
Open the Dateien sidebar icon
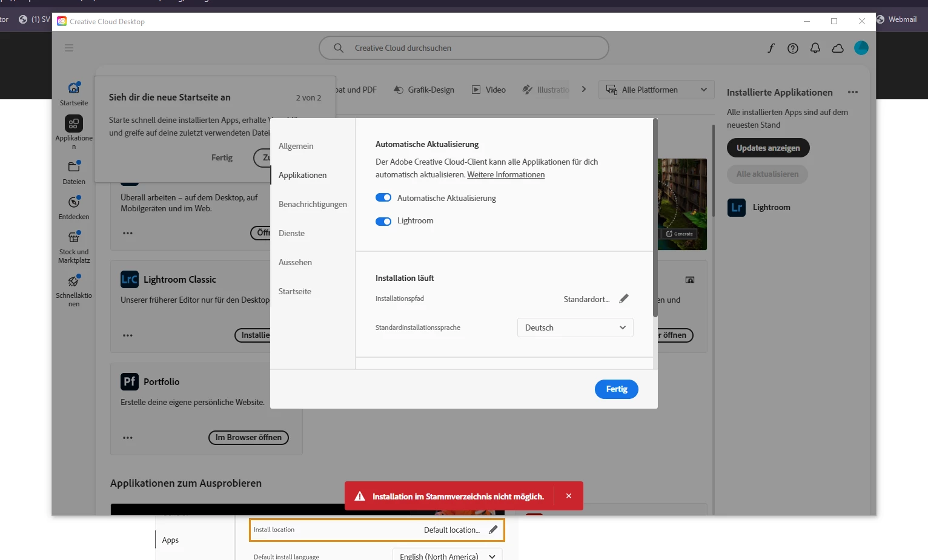[x=74, y=166]
